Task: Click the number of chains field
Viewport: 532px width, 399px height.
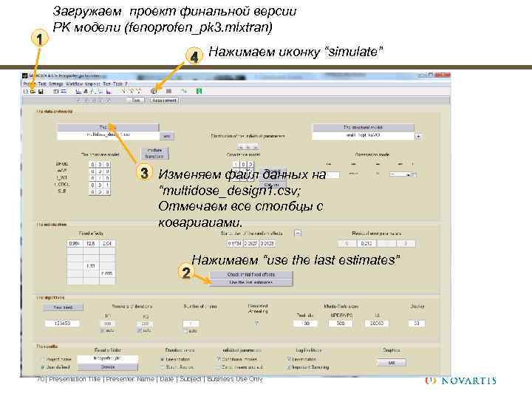Action: click(x=191, y=324)
